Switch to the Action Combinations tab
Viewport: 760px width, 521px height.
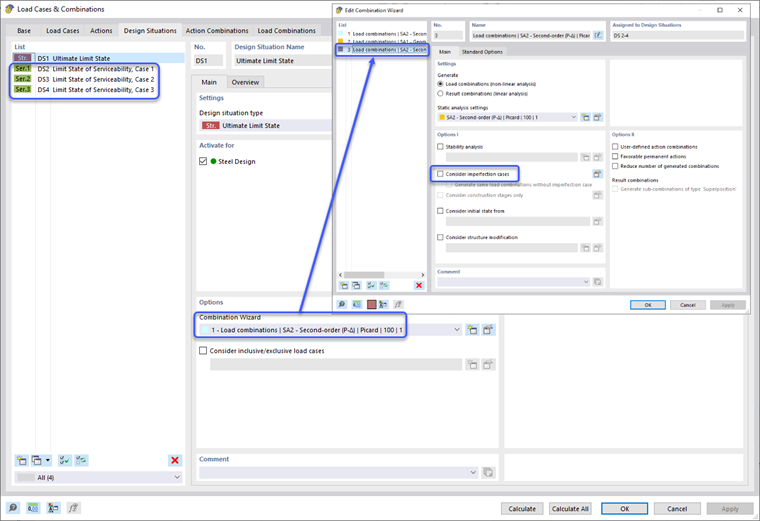(x=217, y=31)
